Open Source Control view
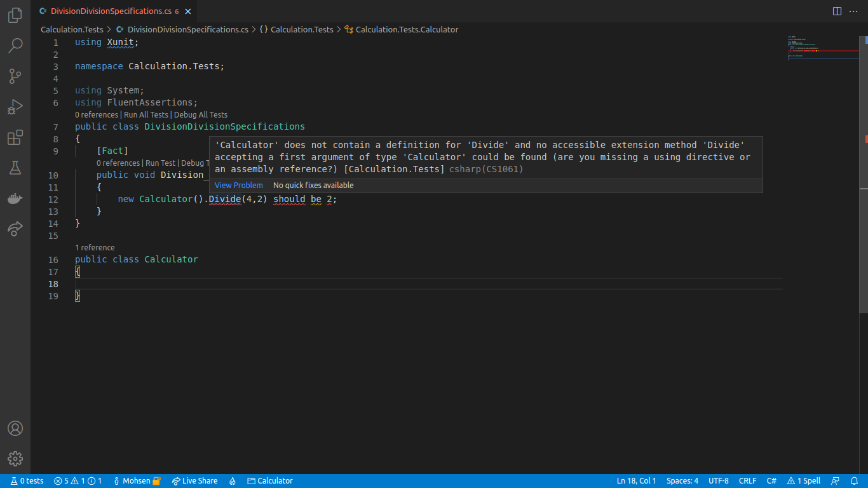The image size is (868, 488). pos(15,76)
